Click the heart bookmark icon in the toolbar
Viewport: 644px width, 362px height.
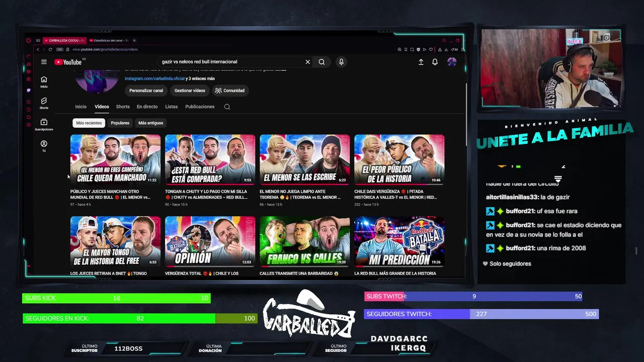point(431,49)
